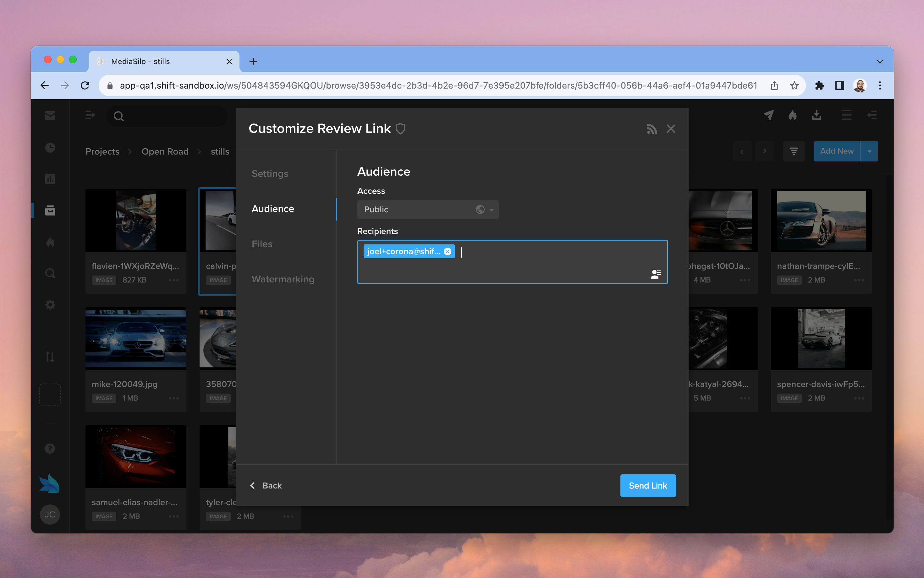
Task: Open the flame icon in left sidebar
Action: coord(50,242)
